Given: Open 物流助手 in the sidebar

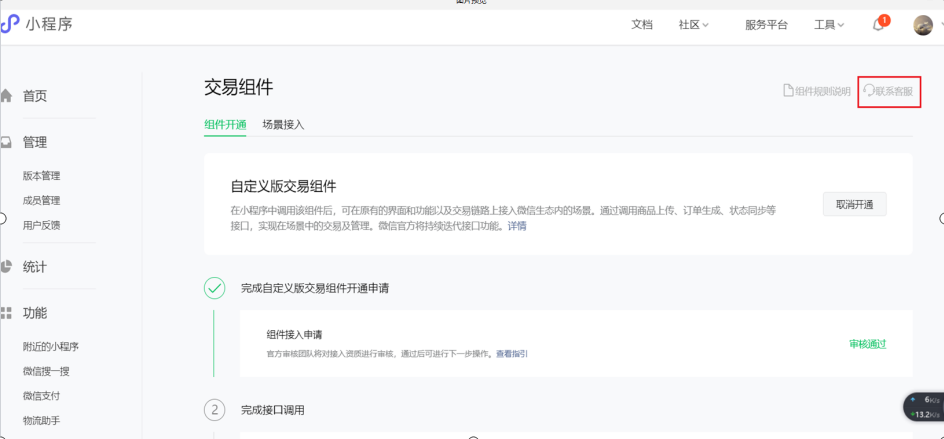Looking at the screenshot, I should 42,421.
